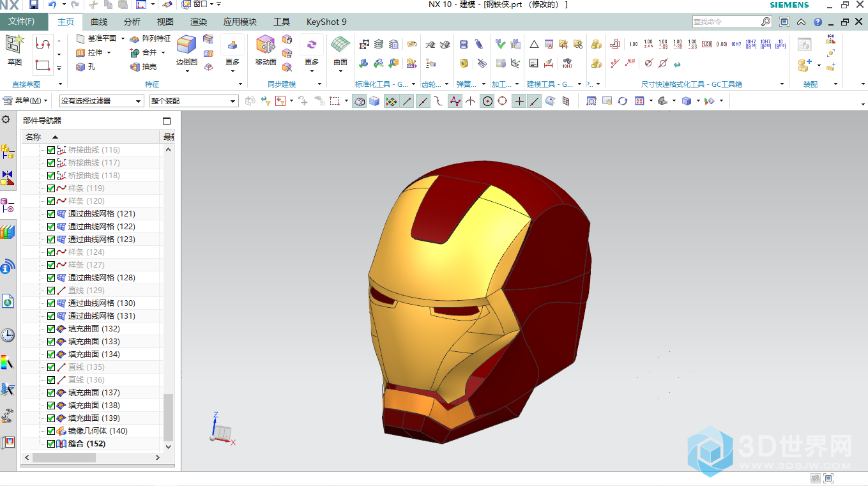The image size is (868, 486).
Task: Uncheck 样条 (119) checkbox
Action: [51, 188]
